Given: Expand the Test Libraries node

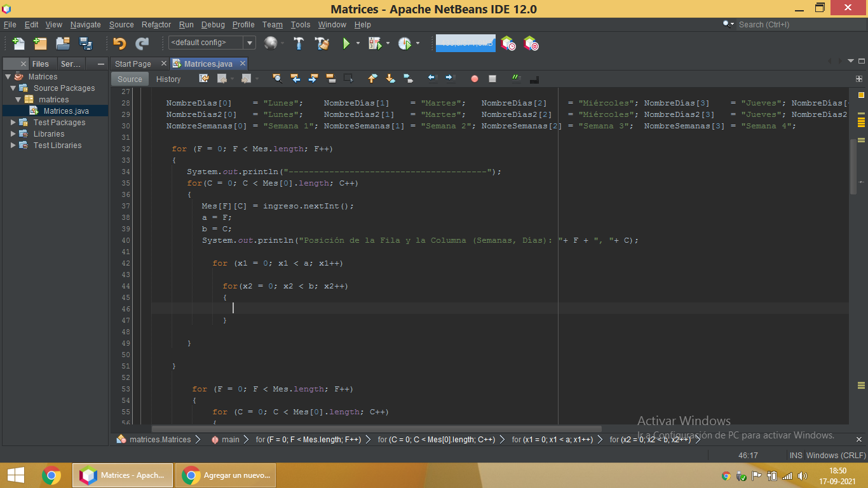Looking at the screenshot, I should (x=13, y=145).
